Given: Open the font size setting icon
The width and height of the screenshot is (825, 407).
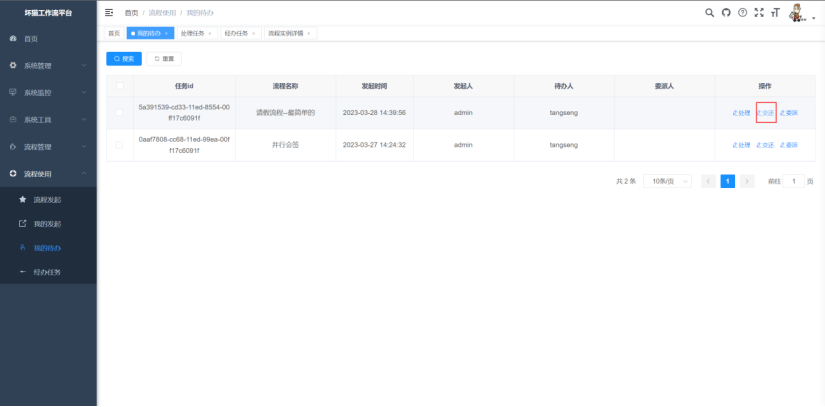Looking at the screenshot, I should click(x=774, y=12).
